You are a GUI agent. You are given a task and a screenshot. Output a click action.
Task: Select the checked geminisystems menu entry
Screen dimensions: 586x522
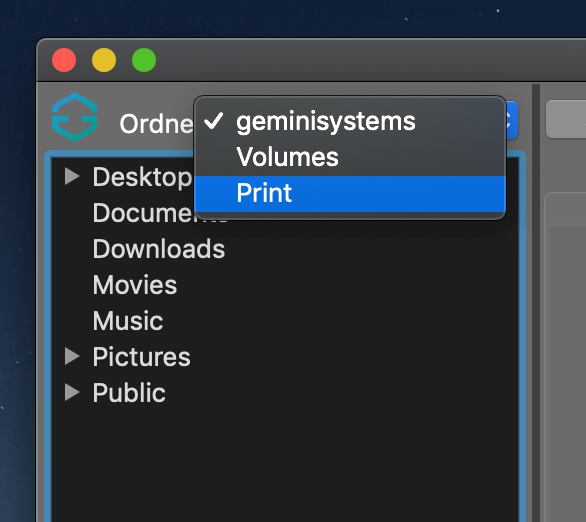(350, 121)
